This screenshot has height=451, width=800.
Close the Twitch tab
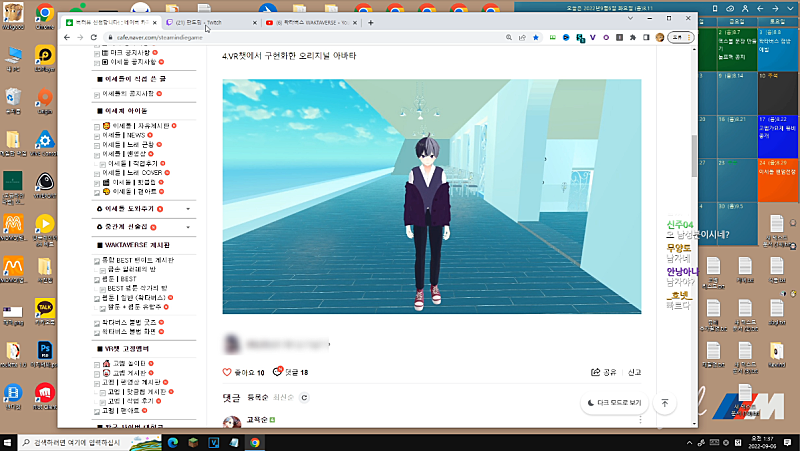point(255,22)
